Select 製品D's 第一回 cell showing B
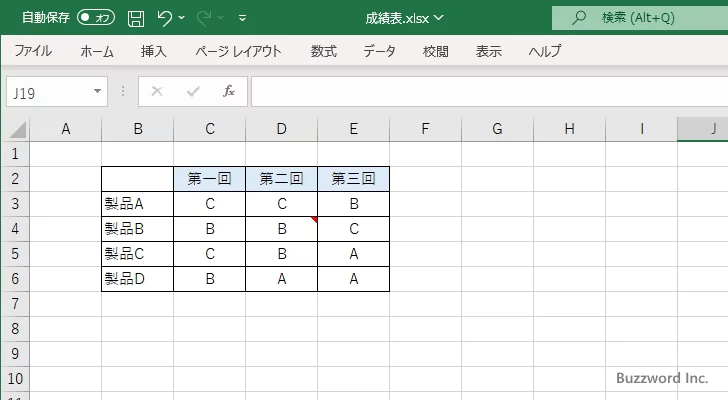This screenshot has width=728, height=400. [x=209, y=279]
